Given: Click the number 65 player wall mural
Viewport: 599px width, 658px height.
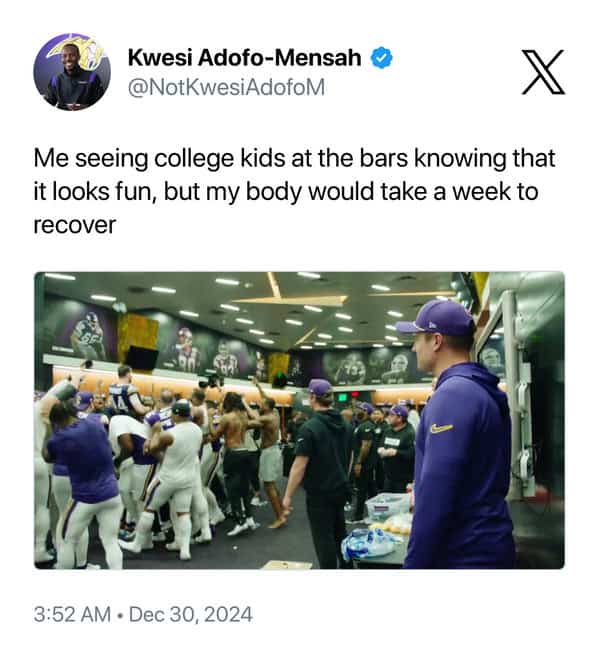Looking at the screenshot, I should (x=86, y=334).
